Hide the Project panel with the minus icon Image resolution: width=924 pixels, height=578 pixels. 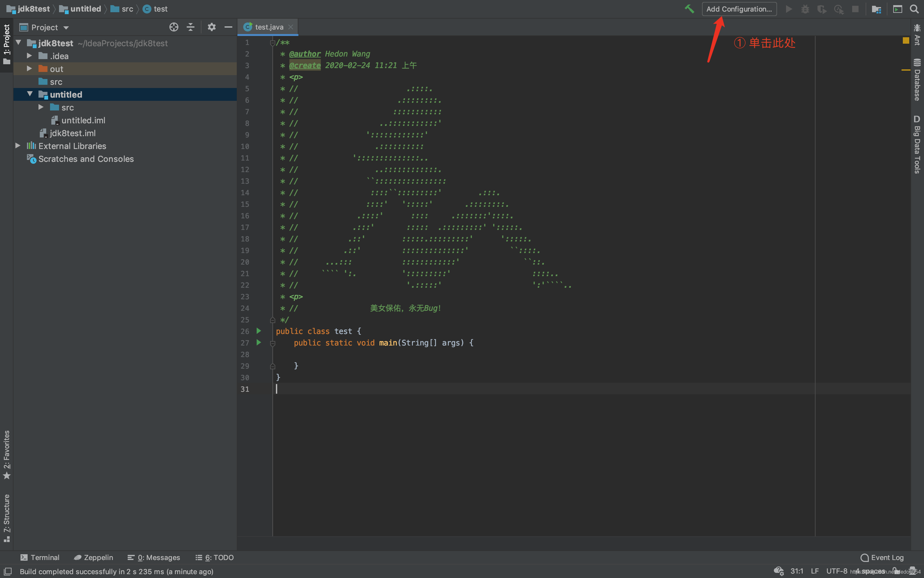coord(228,27)
